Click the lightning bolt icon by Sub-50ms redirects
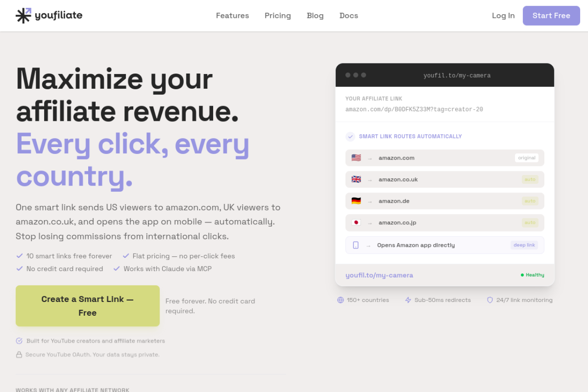This screenshot has width=588, height=392. 408,300
